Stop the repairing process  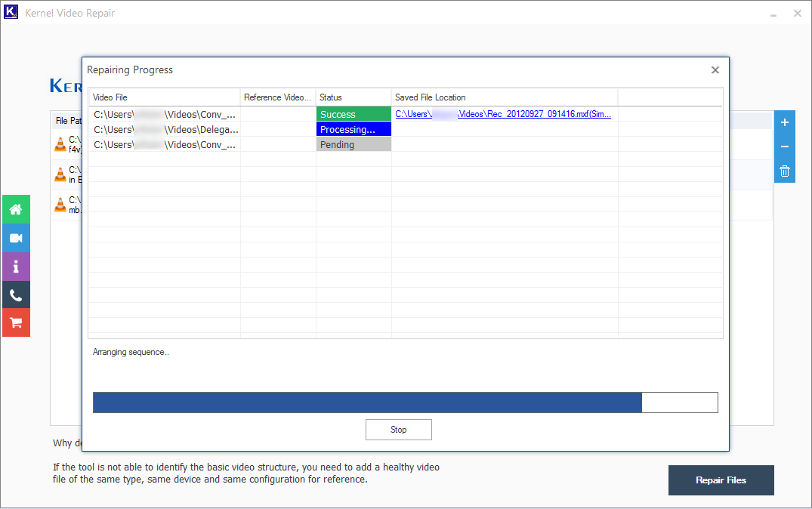tap(399, 430)
